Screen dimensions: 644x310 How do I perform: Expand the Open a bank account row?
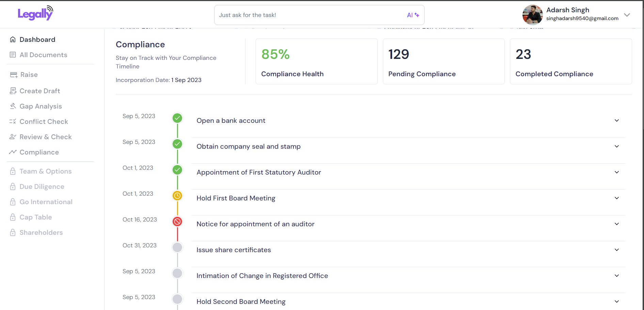point(616,120)
